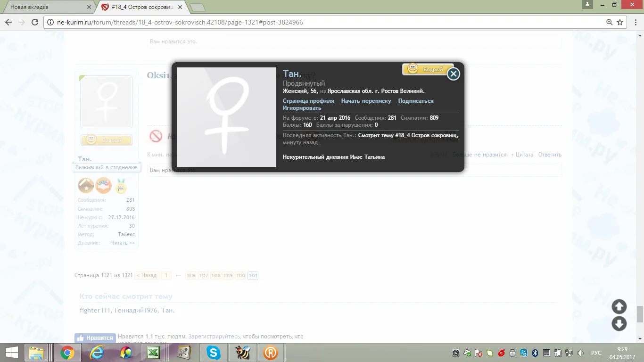Open the Windows Start menu

pos(11,353)
